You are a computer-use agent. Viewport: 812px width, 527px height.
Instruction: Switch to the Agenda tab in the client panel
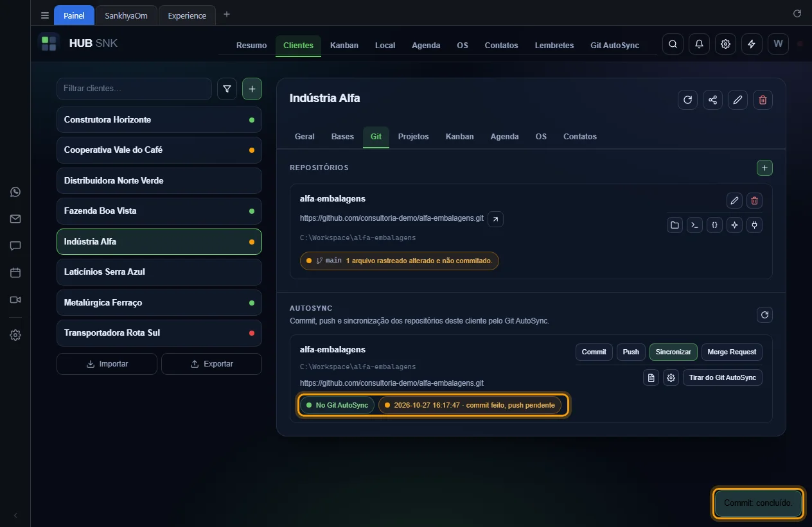(x=504, y=137)
